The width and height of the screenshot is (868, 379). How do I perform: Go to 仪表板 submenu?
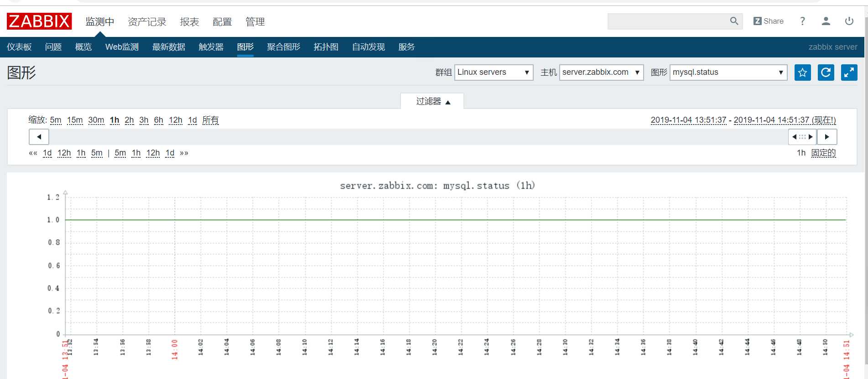pyautogui.click(x=19, y=47)
